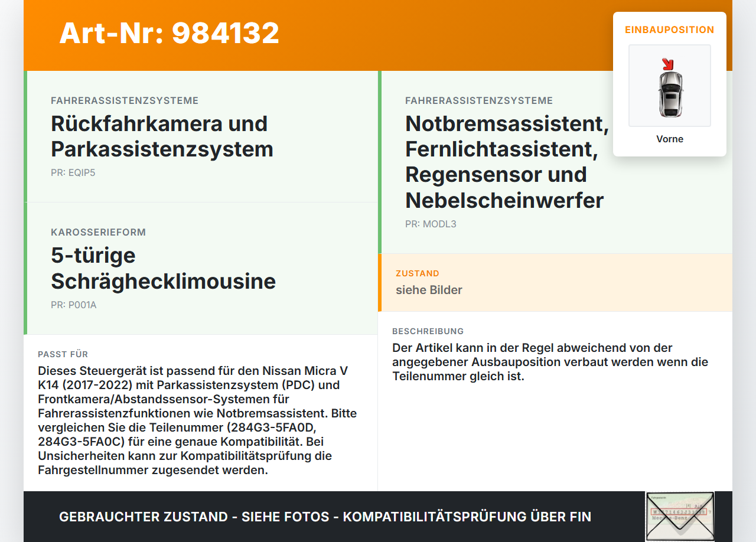Expand the PR MODL3 entry
The width and height of the screenshot is (756, 542).
[431, 224]
